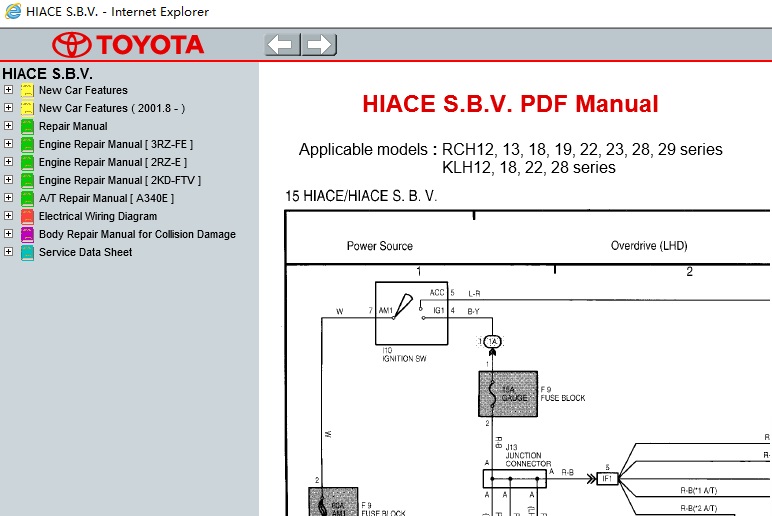Select Engine Repair Manual [2KD-FTV] label
Viewport: 772px width, 516px height.
click(x=120, y=180)
